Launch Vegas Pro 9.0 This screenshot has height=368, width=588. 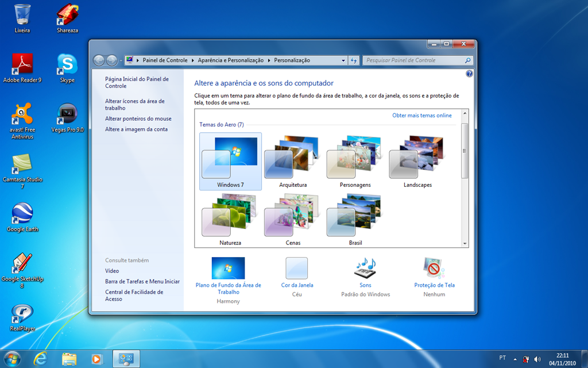click(67, 114)
